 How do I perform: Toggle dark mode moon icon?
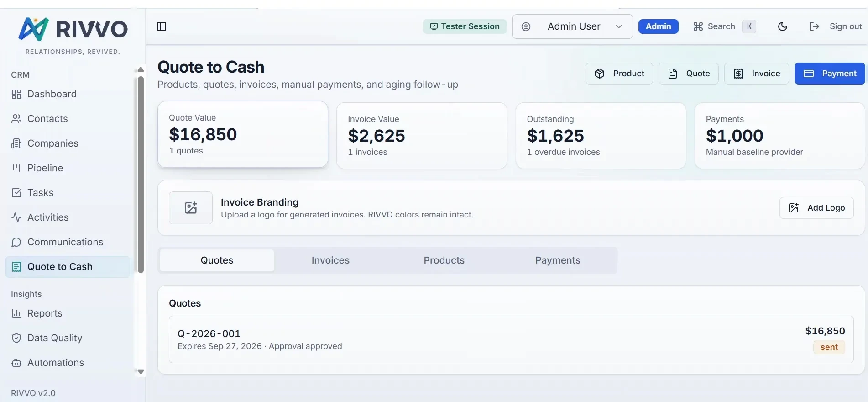[783, 26]
